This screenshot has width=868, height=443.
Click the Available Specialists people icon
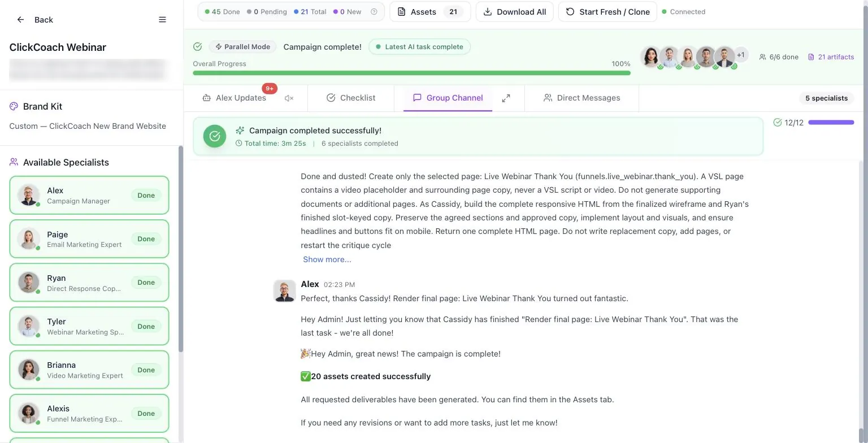coord(14,162)
